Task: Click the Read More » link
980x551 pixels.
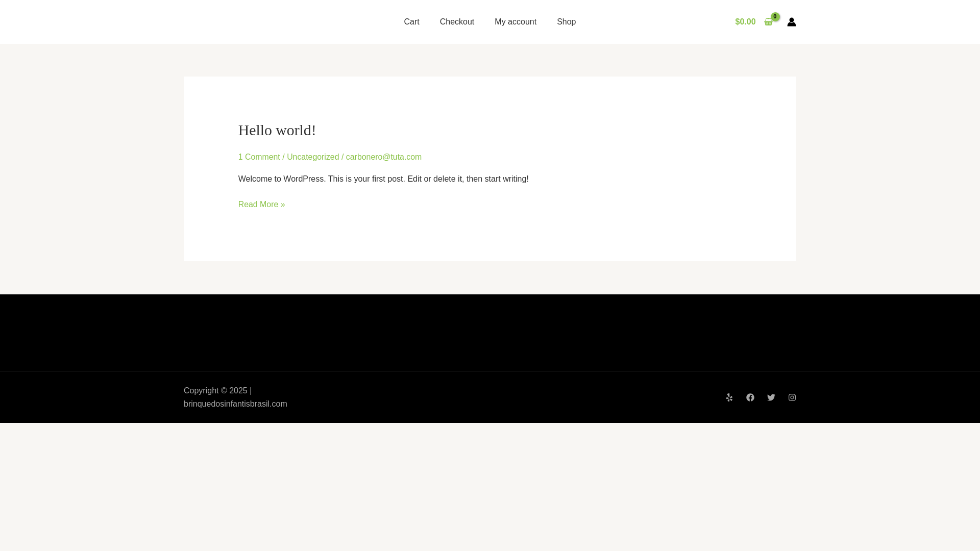Action: 261,205
